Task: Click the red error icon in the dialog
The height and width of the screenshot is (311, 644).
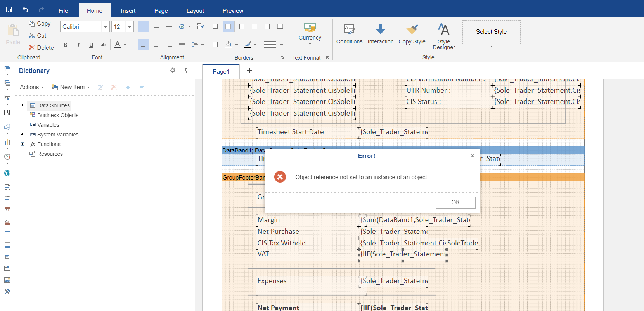Action: pyautogui.click(x=280, y=177)
